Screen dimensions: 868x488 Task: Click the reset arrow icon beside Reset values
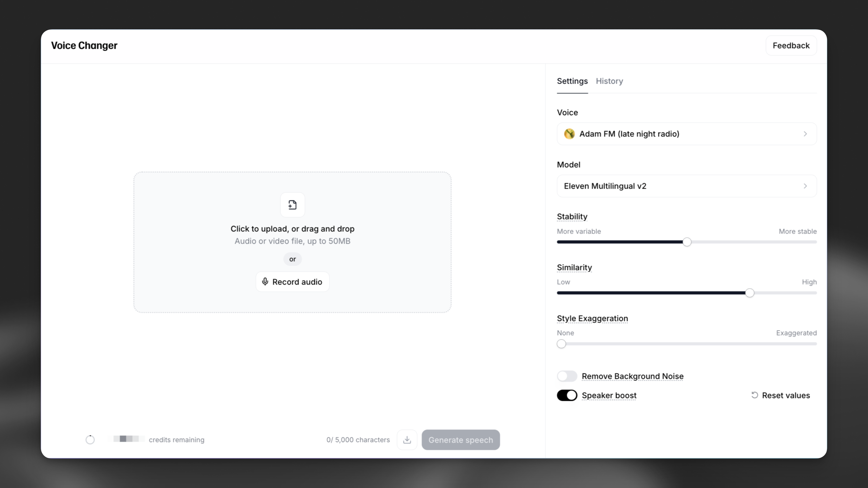[x=755, y=395]
